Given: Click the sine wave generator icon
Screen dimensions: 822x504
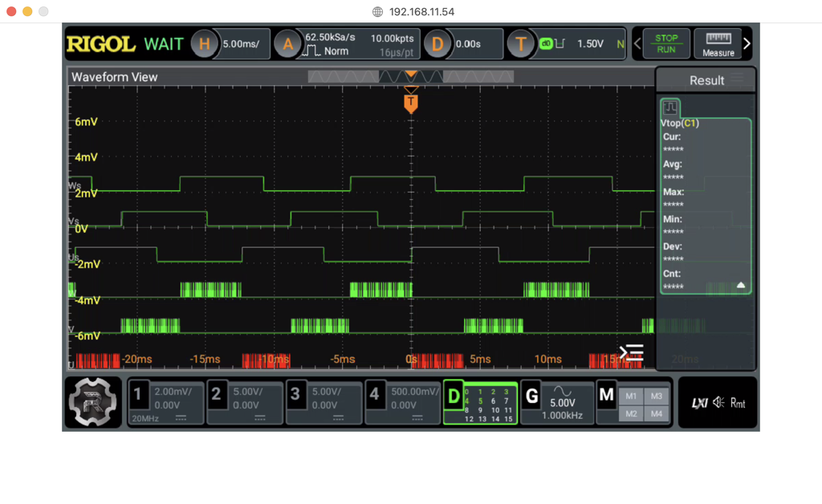Looking at the screenshot, I should [563, 392].
